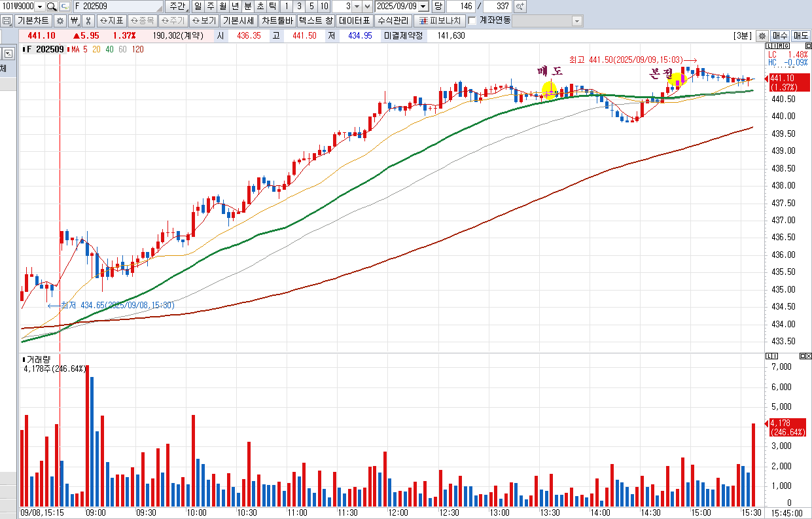This screenshot has height=519, width=812.
Task: Click the bar count field showing 146
Action: pyautogui.click(x=461, y=7)
